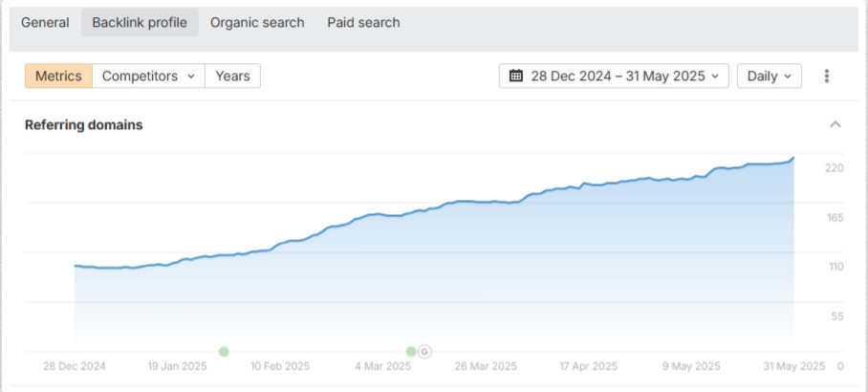Image resolution: width=868 pixels, height=392 pixels.
Task: Go to the Organic search tab
Action: pyautogui.click(x=257, y=22)
